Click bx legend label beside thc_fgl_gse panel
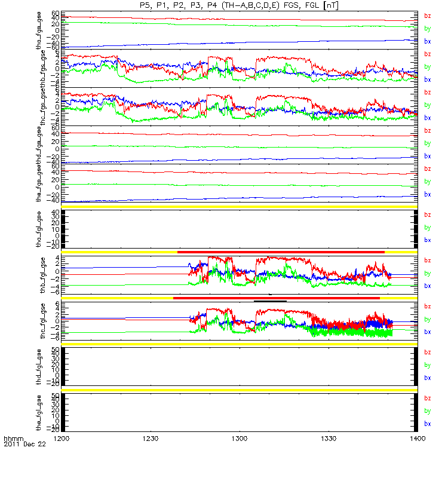Screen dimensions: 448x478 click(x=427, y=332)
